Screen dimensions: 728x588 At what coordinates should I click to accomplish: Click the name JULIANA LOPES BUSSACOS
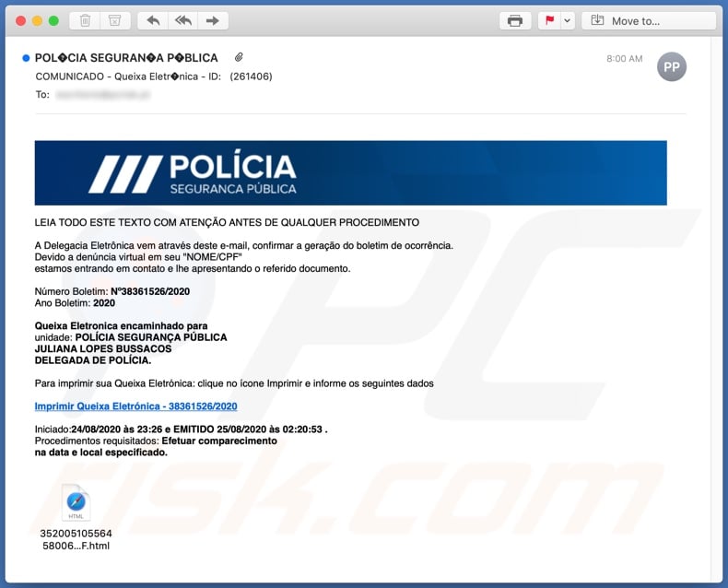click(x=103, y=348)
